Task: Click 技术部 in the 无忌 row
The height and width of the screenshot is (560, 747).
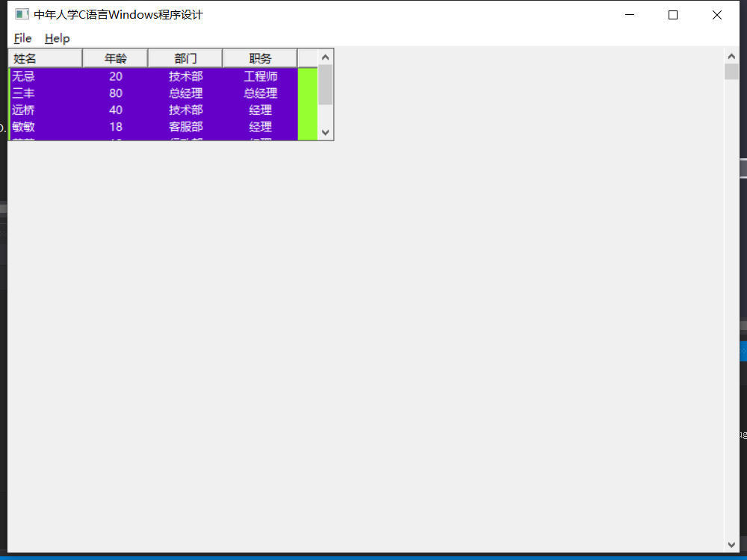Action: coord(186,76)
